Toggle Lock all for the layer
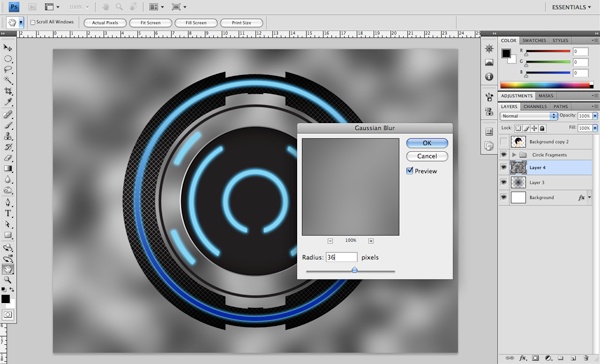 point(542,128)
